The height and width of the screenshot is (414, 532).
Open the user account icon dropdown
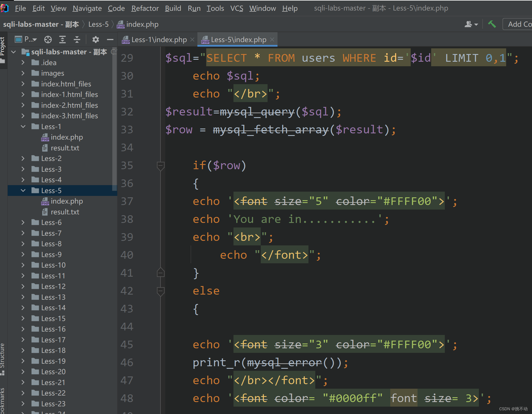click(x=471, y=24)
